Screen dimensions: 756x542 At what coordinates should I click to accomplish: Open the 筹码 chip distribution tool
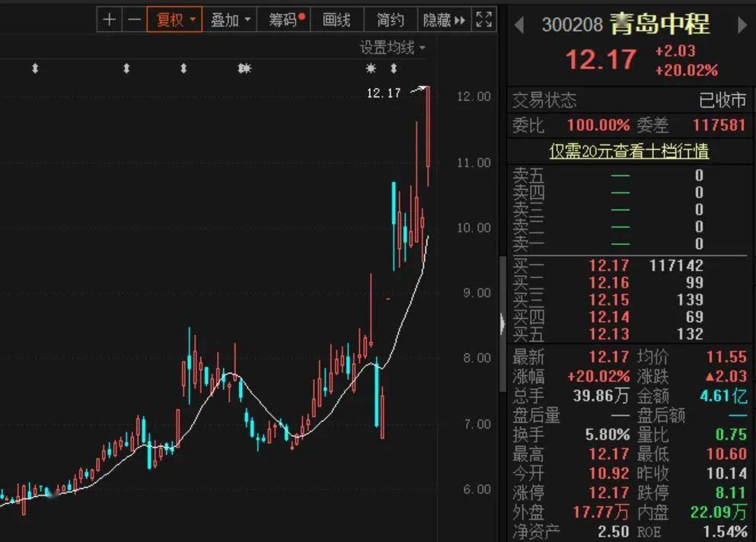pos(282,19)
